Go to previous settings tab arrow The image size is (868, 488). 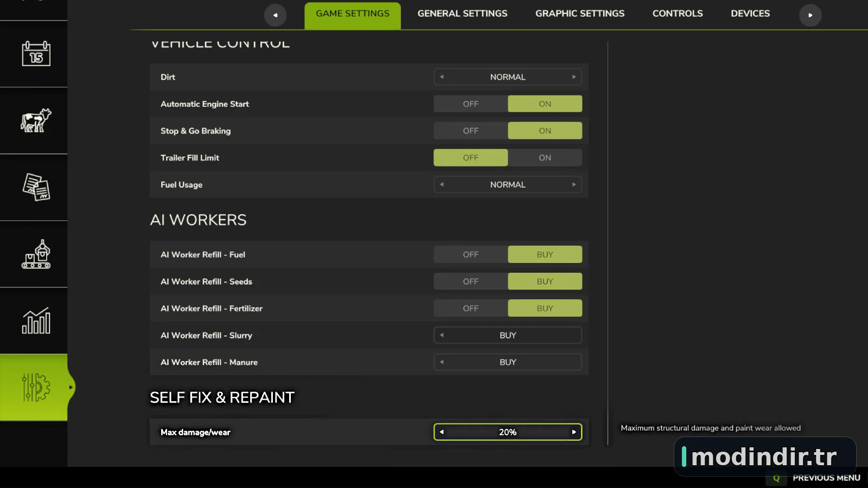[275, 15]
